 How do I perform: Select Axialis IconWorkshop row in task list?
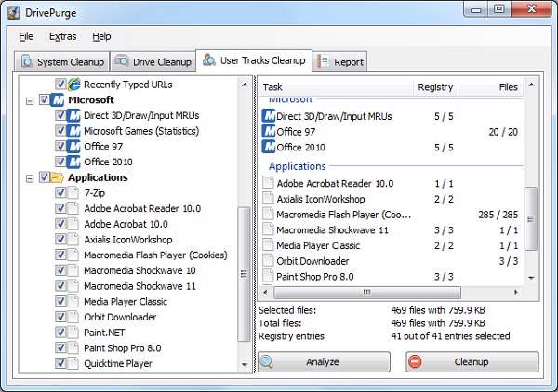392,199
